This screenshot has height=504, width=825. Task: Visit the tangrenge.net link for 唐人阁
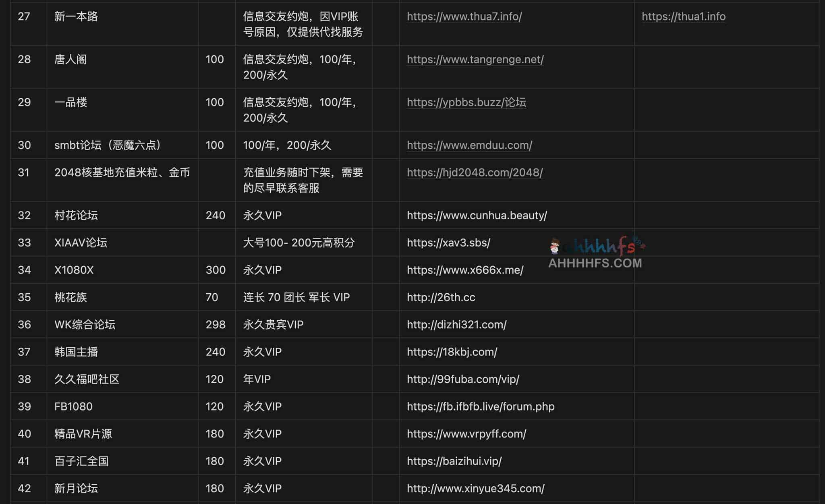tap(475, 60)
